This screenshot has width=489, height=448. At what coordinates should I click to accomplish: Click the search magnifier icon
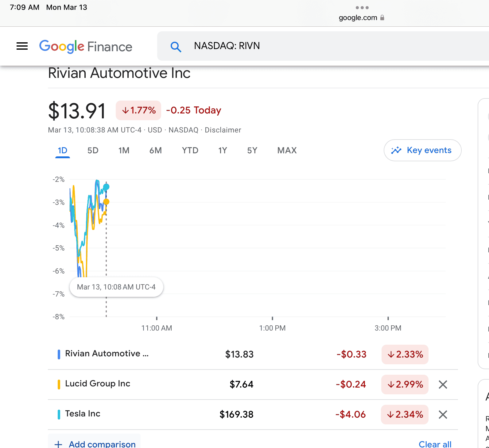tap(176, 47)
